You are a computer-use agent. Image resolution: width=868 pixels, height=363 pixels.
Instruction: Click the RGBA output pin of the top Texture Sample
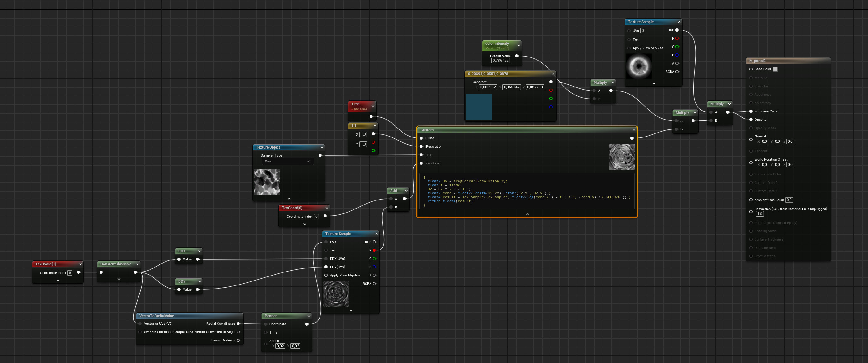click(x=677, y=72)
